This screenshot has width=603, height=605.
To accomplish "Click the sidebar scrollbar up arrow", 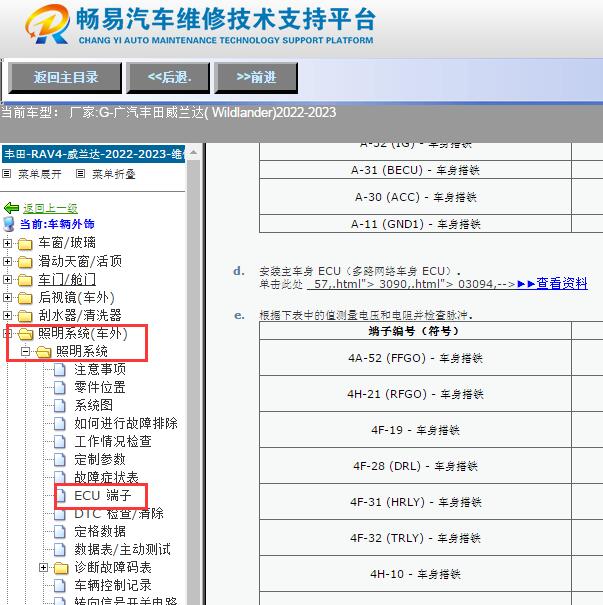I will (193, 153).
